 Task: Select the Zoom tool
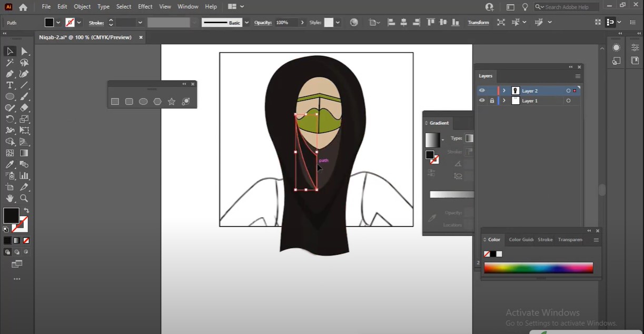24,199
